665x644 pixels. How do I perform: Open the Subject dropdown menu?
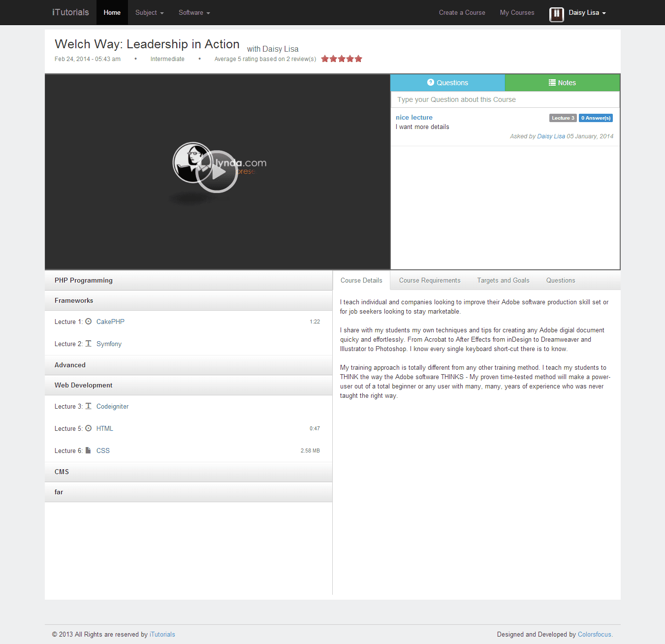(150, 13)
